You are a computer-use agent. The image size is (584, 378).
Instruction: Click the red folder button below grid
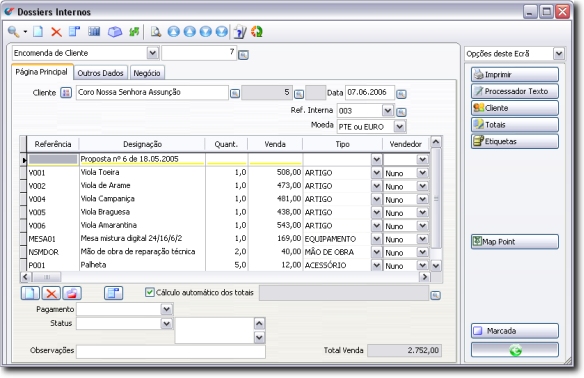coord(72,293)
